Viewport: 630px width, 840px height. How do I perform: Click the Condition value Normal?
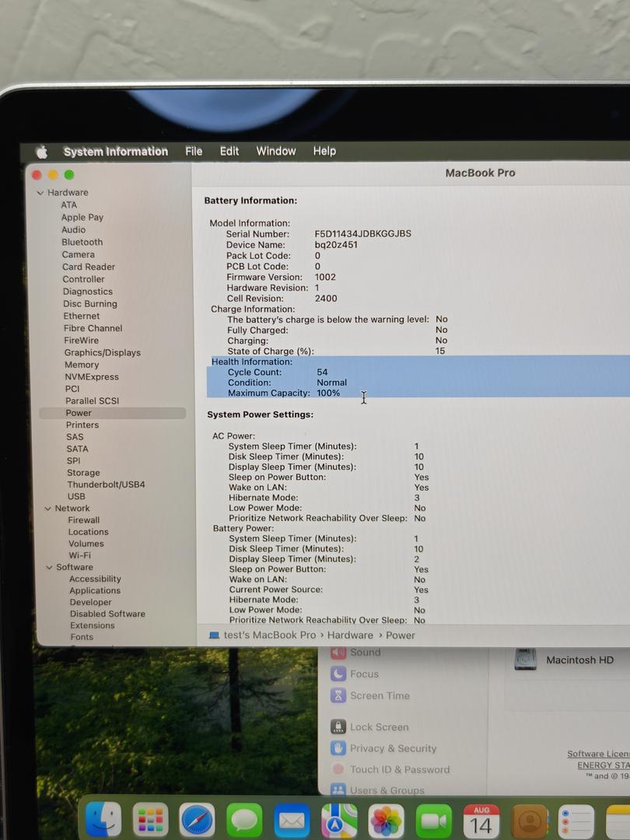331,383
